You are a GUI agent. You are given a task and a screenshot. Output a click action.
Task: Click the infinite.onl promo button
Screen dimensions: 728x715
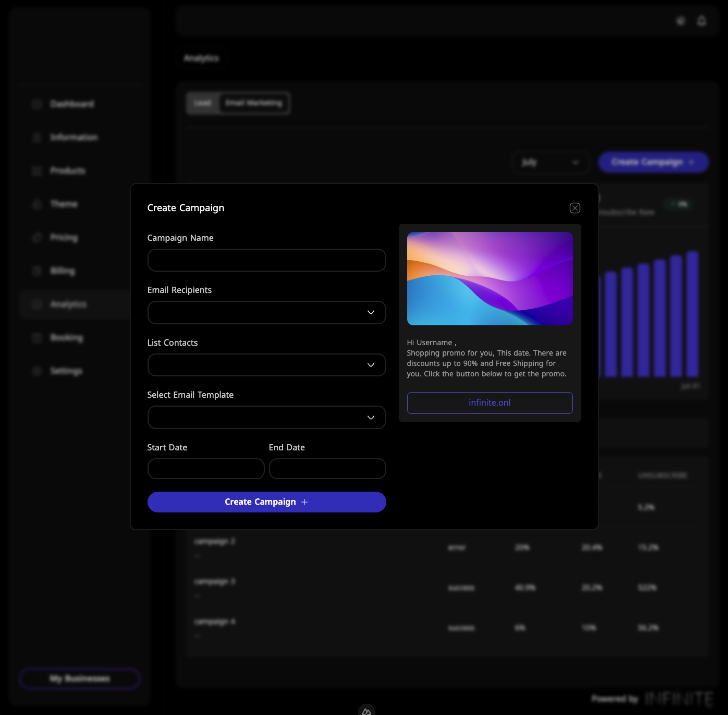tap(489, 402)
